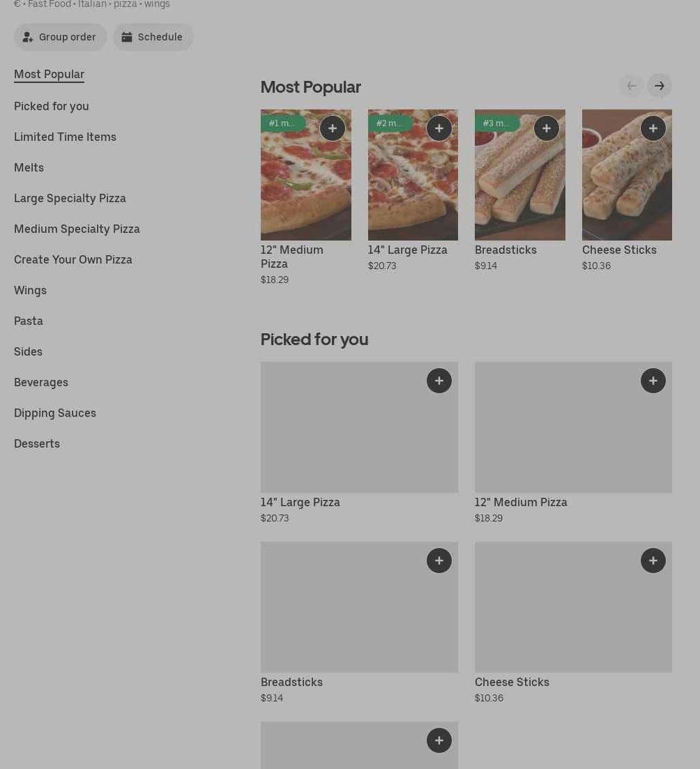Add 12" Medium Pizza from Most Popular
700x769 pixels.
tap(332, 128)
